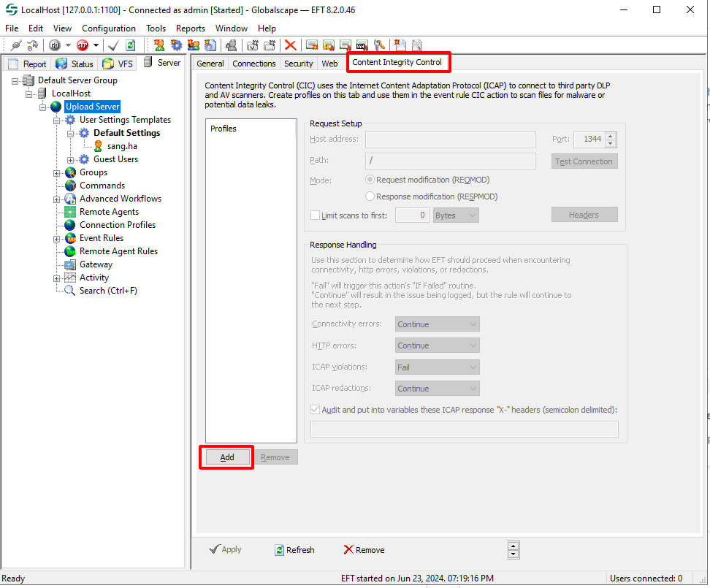
Task: Decrease the Port value with the down arrow
Action: point(611,143)
